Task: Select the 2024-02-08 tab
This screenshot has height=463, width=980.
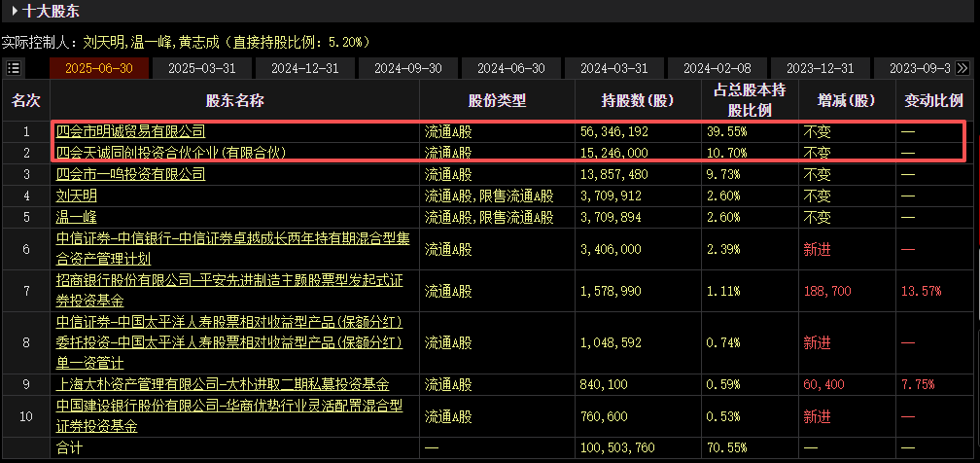Action: coord(717,68)
